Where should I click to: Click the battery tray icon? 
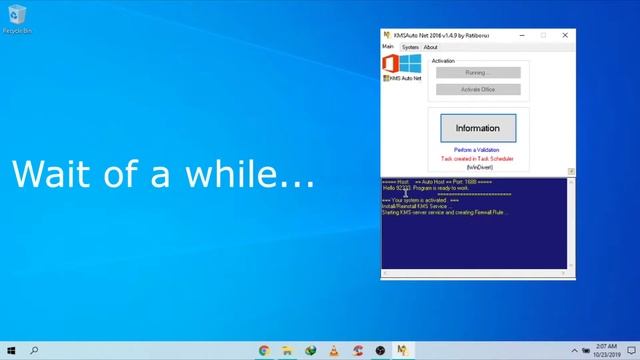586,351
